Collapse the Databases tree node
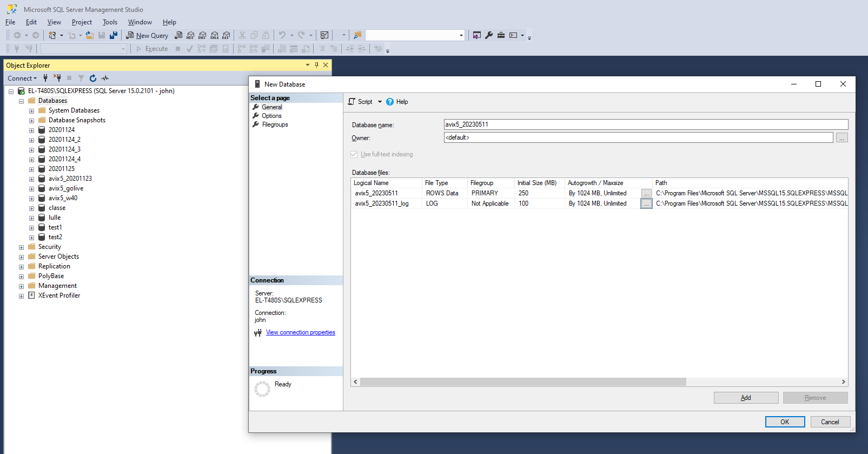 point(21,101)
